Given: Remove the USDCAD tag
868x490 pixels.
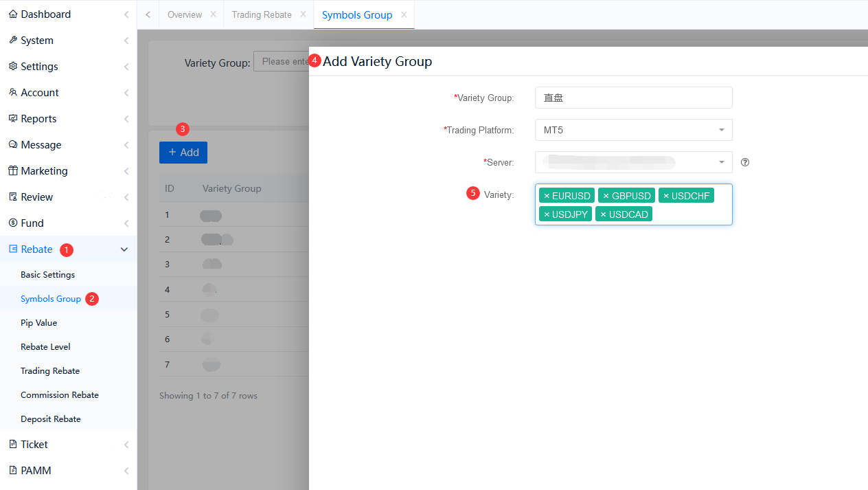Looking at the screenshot, I should click(603, 214).
